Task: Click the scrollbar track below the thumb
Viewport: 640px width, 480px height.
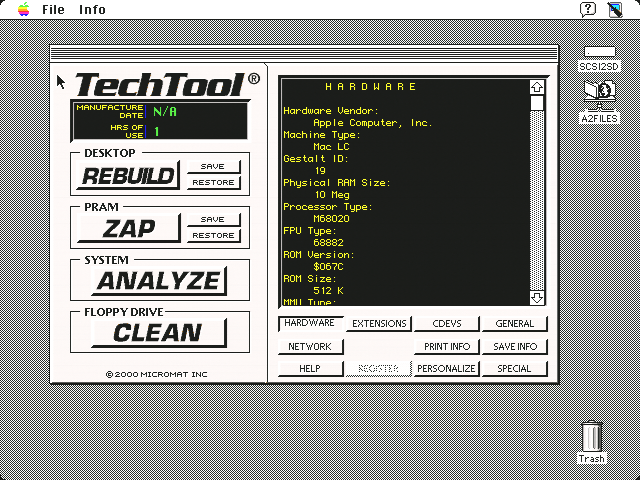Action: click(x=537, y=200)
